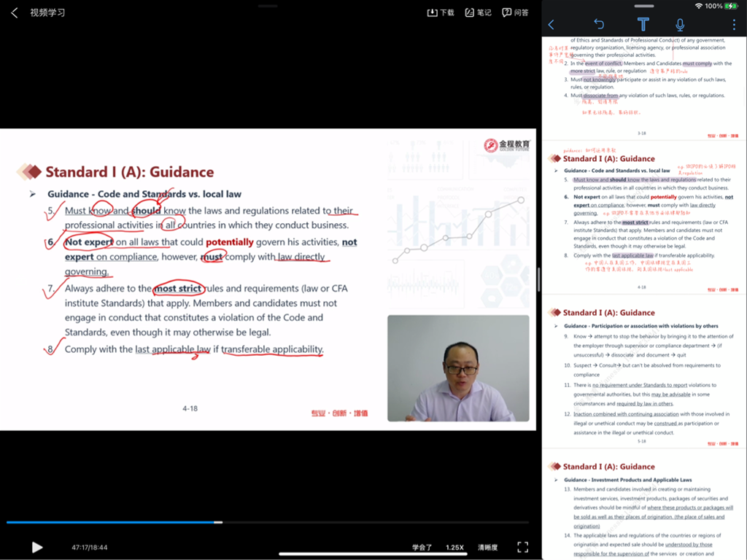This screenshot has width=747, height=560.
Task: Tap the microphone recording icon
Action: 680,25
